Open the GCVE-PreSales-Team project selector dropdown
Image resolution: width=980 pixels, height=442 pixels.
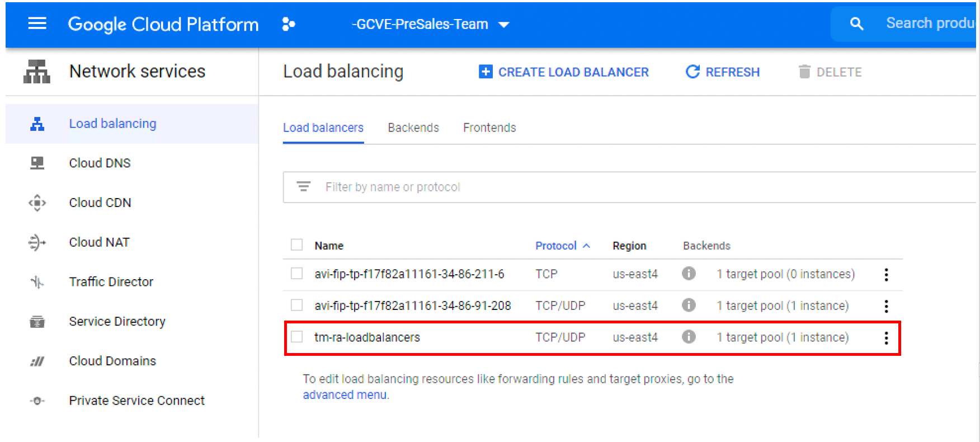point(430,24)
